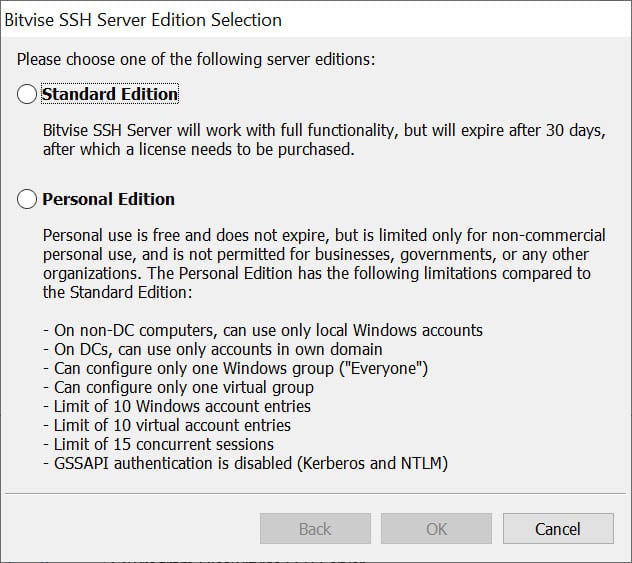
Task: Select the Standard Edition radio button
Action: pyautogui.click(x=27, y=94)
